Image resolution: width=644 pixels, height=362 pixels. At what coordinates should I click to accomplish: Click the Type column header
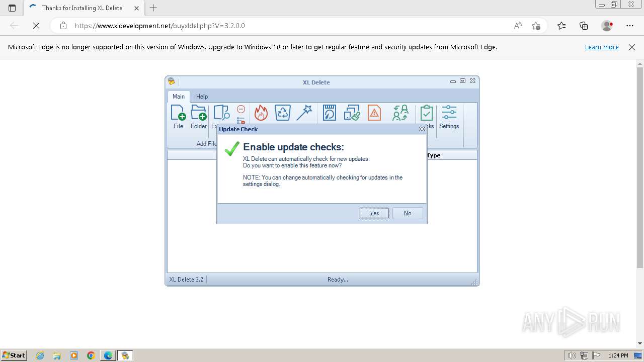(x=434, y=155)
